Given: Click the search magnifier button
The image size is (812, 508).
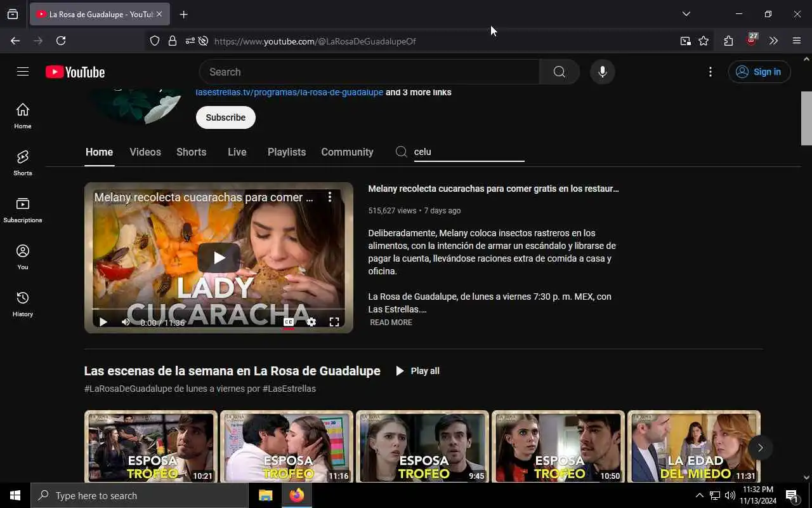Looking at the screenshot, I should [559, 72].
